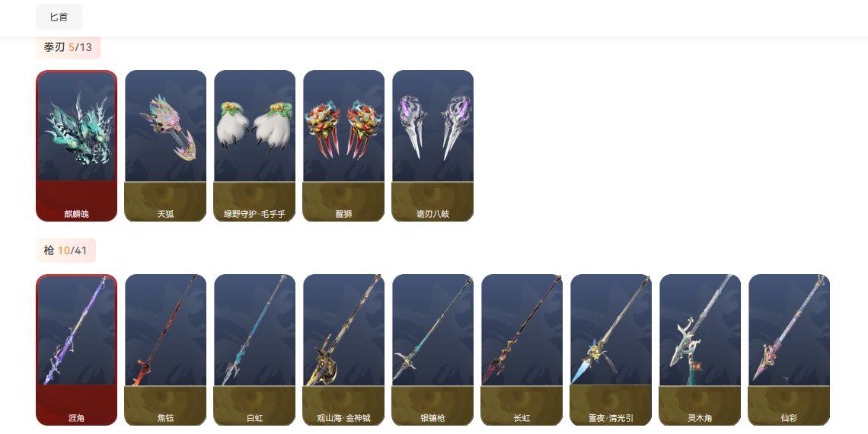Click the 匕首 category button

coord(59,18)
